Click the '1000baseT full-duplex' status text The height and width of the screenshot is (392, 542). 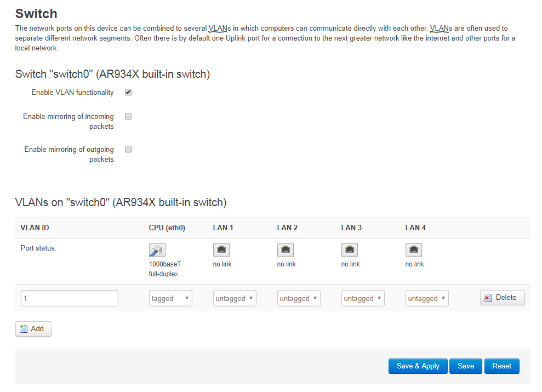165,269
